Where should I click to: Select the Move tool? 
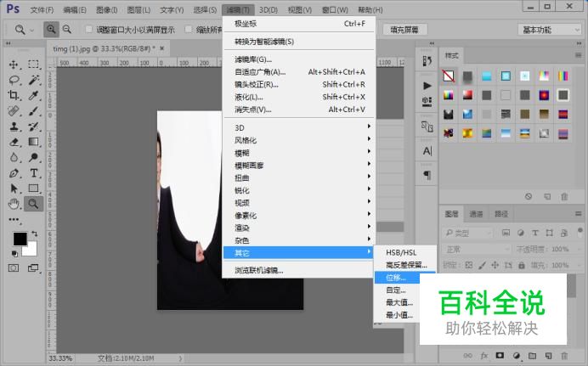(x=14, y=65)
